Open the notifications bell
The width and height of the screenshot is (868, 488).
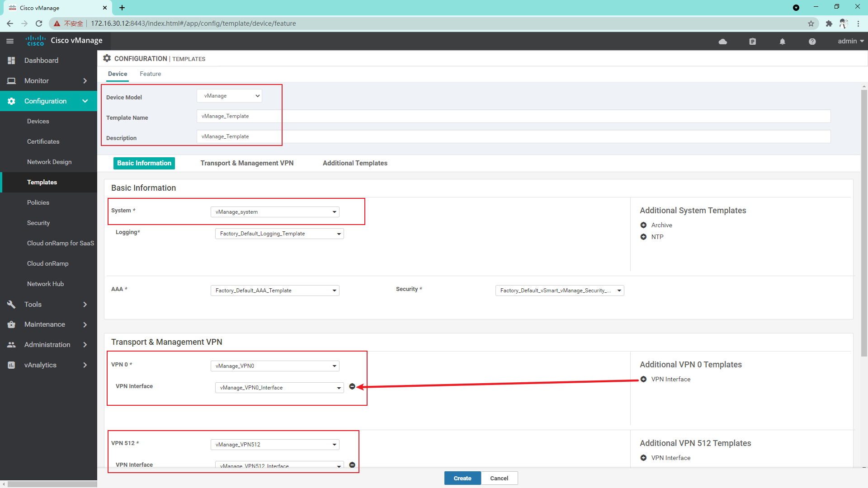783,41
